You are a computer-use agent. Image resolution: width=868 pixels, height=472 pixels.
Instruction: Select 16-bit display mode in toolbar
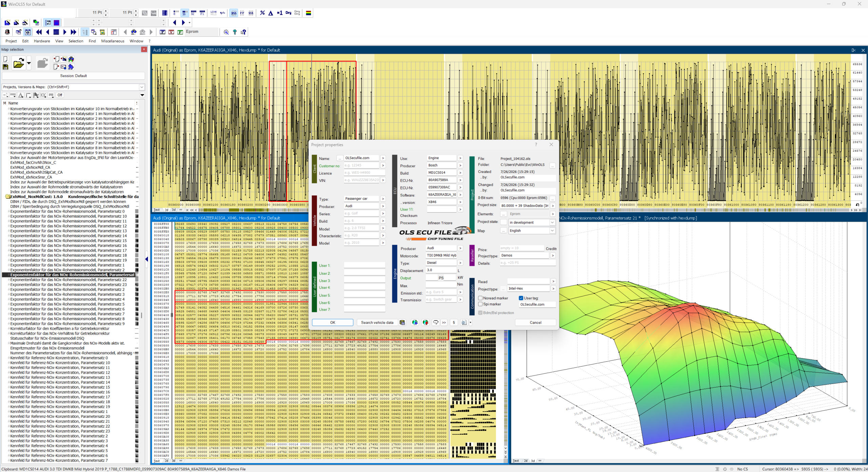[184, 13]
